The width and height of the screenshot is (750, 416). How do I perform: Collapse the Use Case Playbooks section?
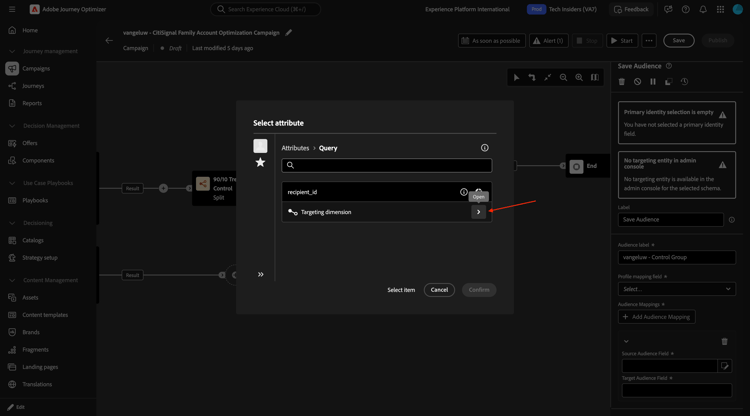(x=12, y=183)
